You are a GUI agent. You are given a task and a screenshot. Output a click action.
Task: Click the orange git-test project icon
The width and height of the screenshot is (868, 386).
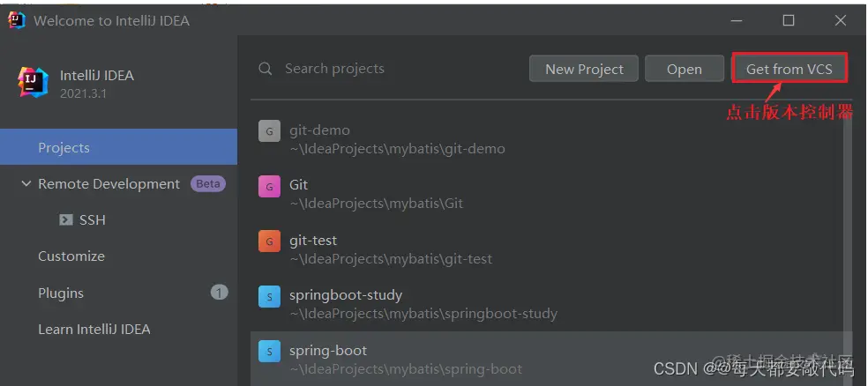(269, 241)
